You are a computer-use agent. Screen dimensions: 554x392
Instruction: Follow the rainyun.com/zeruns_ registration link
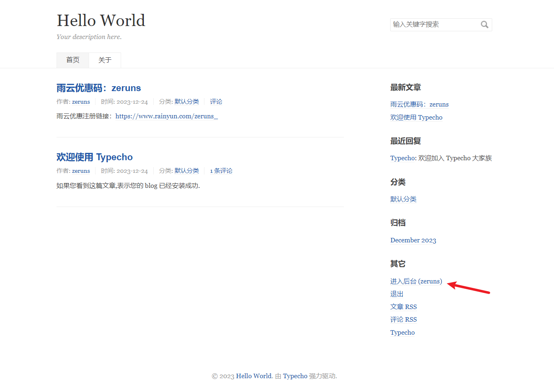tap(167, 116)
